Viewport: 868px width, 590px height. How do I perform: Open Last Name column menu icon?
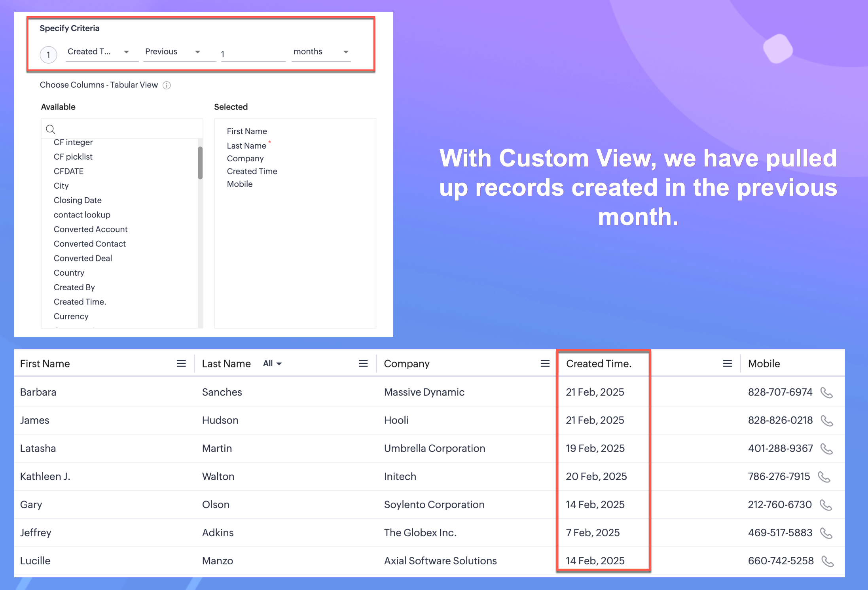363,363
